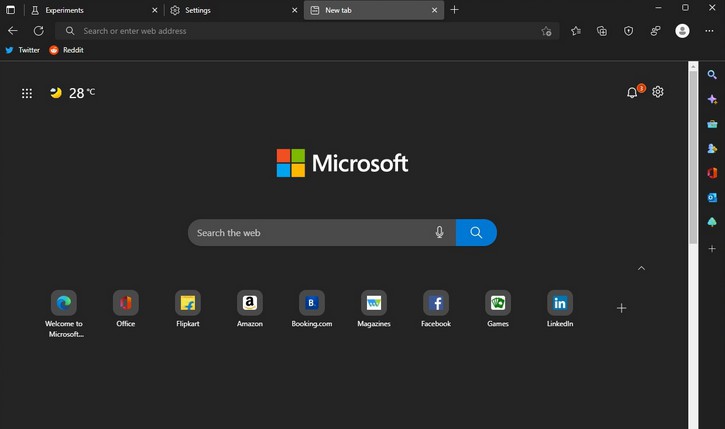Open notifications bell with red badge
Image resolution: width=725 pixels, height=429 pixels.
tap(632, 92)
